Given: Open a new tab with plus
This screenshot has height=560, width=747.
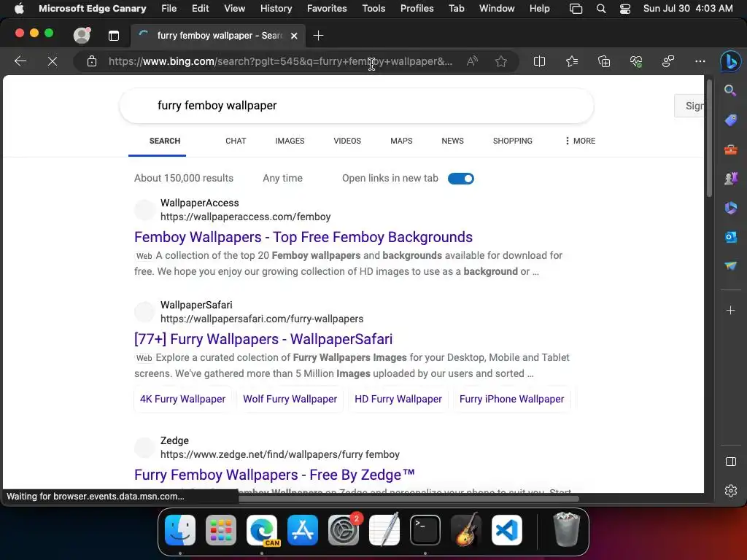Looking at the screenshot, I should (x=318, y=36).
